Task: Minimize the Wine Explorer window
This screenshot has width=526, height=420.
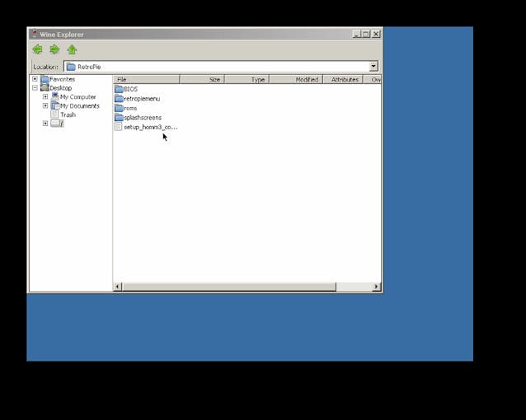Action: (357, 34)
